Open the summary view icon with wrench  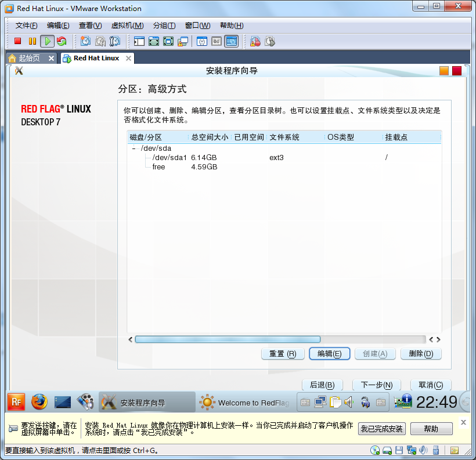(202, 41)
